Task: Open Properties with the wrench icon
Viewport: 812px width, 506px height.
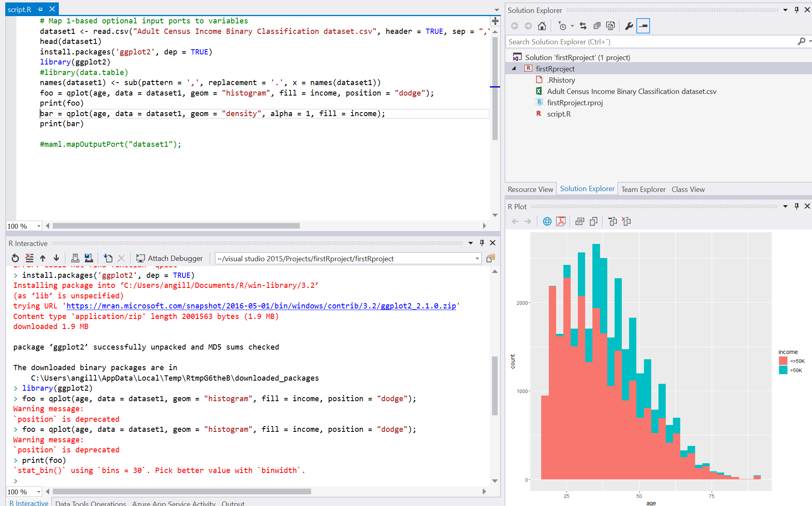Action: coord(629,26)
